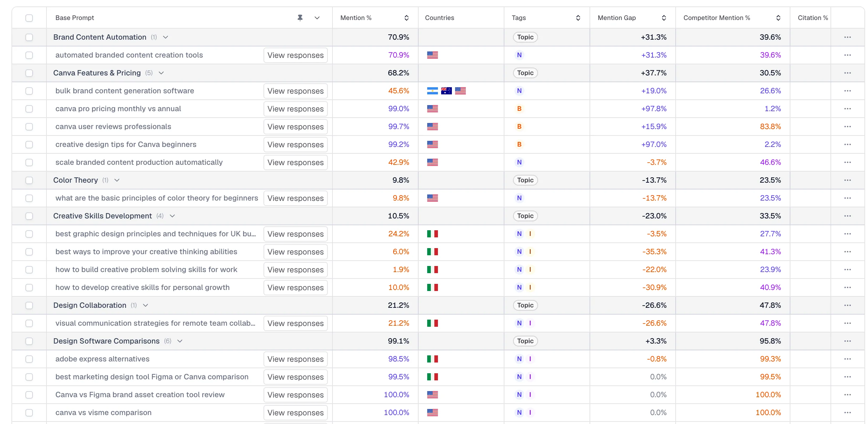Screen dimensions: 868x424
Task: Open more options for canva pro pricing monthly vs annual
Action: [x=847, y=109]
